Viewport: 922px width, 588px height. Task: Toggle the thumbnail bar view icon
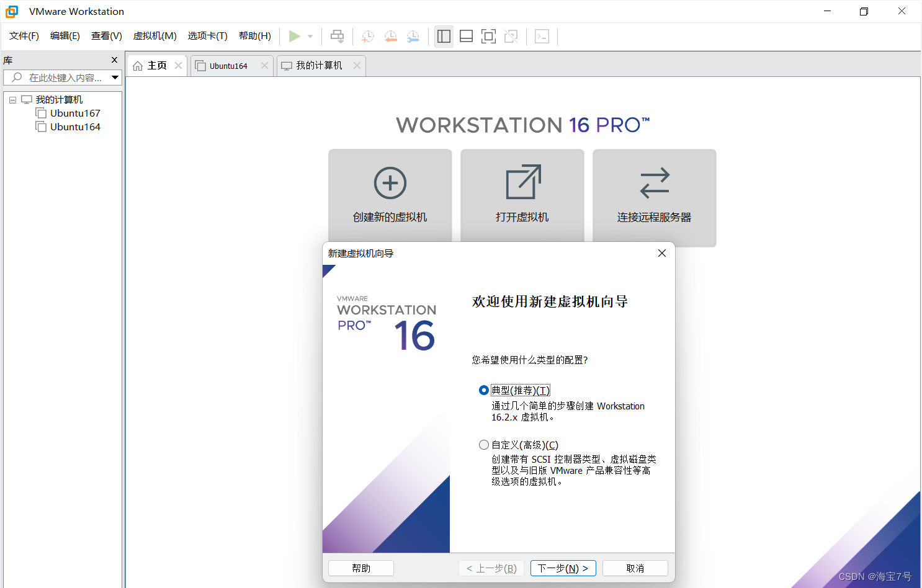(x=466, y=36)
